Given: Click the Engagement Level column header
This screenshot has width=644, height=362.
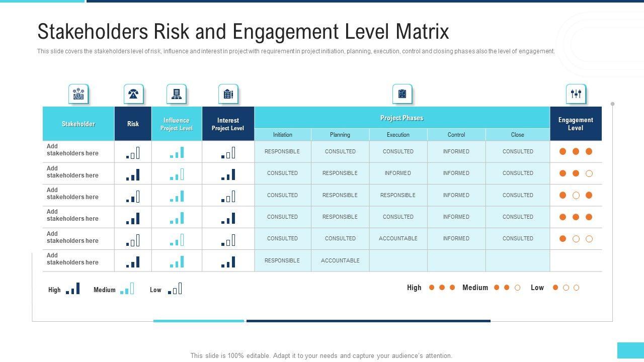Looking at the screenshot, I should click(576, 124).
